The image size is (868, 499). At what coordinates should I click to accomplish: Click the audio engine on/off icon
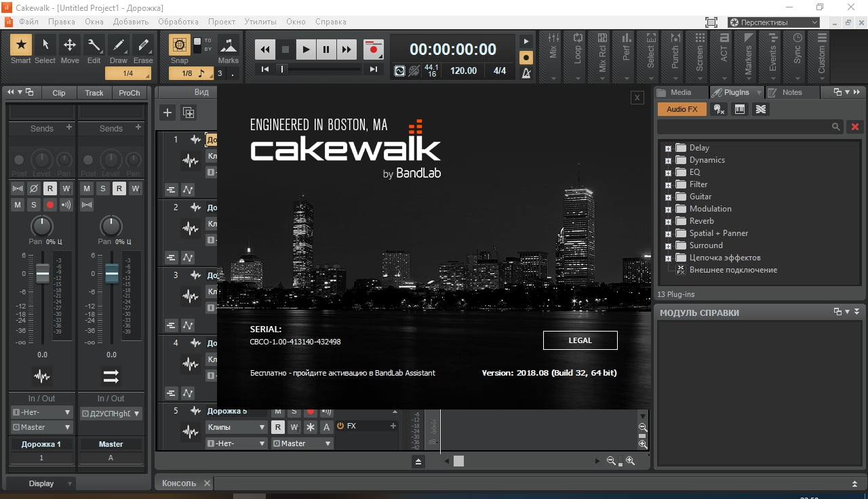(399, 71)
